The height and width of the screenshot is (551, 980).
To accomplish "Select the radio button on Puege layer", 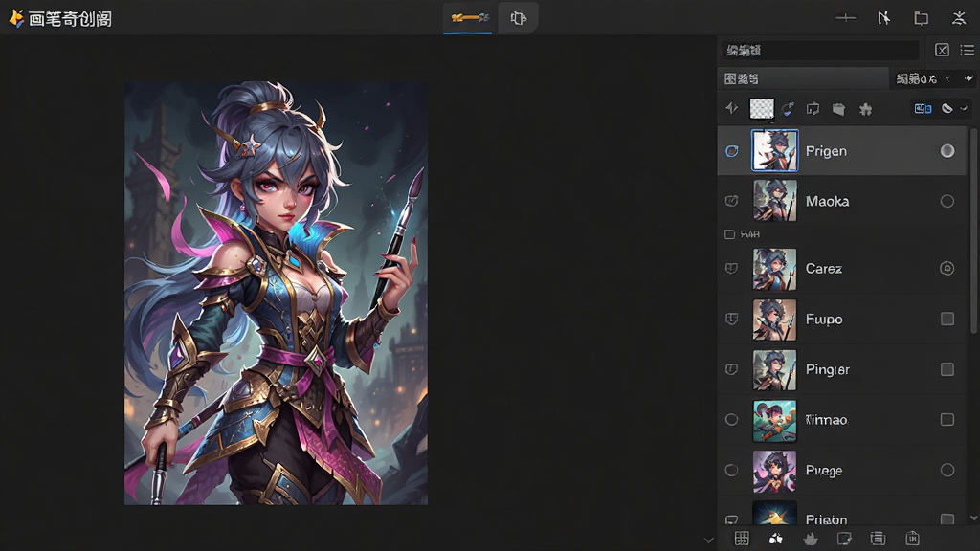I will click(x=947, y=471).
